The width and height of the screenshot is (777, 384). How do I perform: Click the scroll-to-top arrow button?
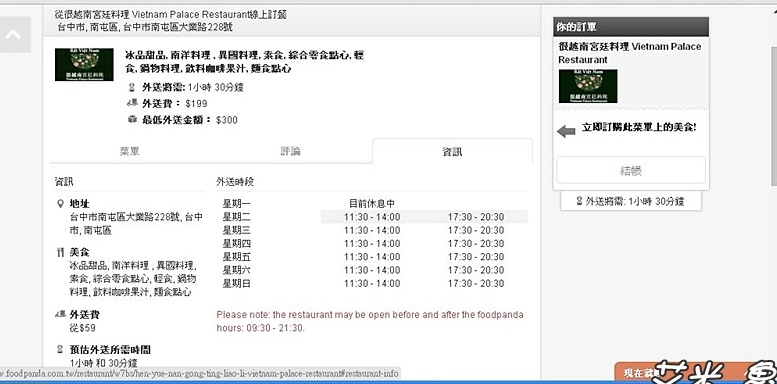(14, 35)
